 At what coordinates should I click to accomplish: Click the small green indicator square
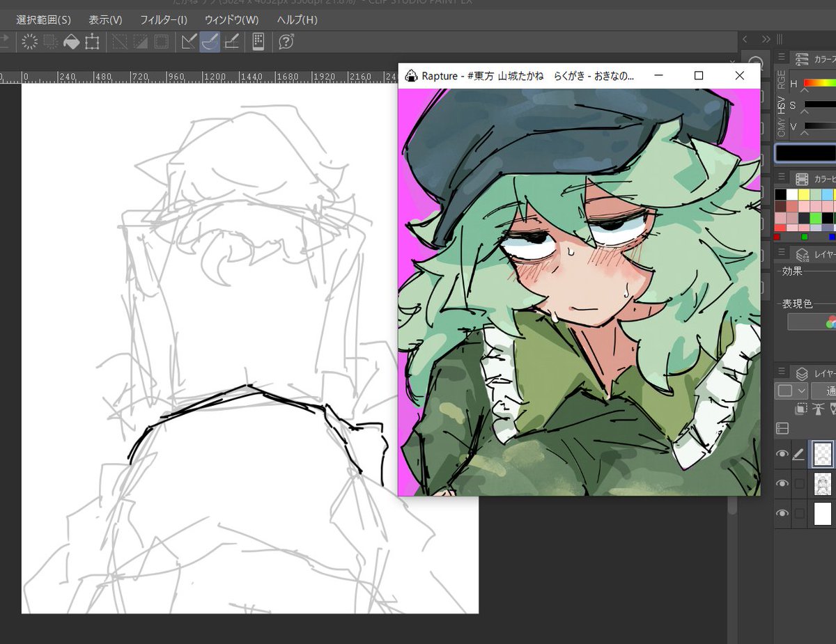click(805, 237)
